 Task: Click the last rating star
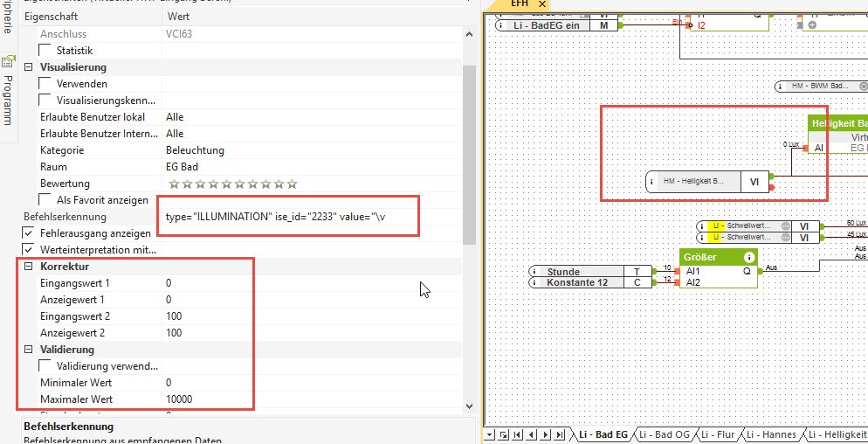pyautogui.click(x=292, y=184)
